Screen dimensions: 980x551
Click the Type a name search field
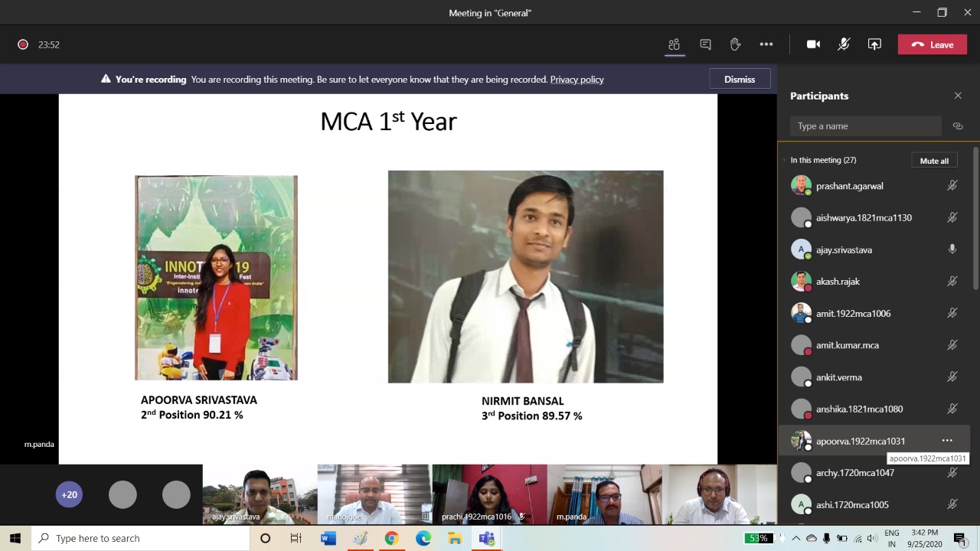click(x=865, y=126)
